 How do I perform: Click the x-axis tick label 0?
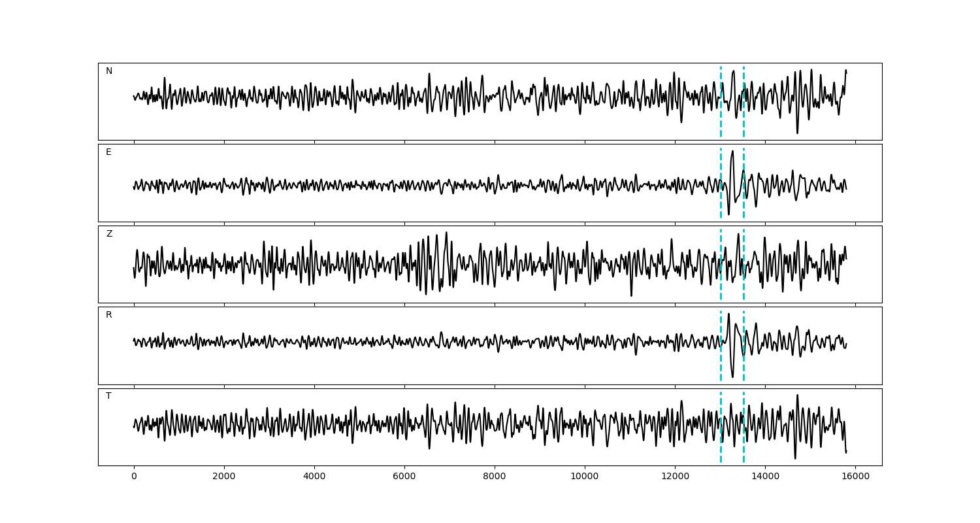click(134, 477)
